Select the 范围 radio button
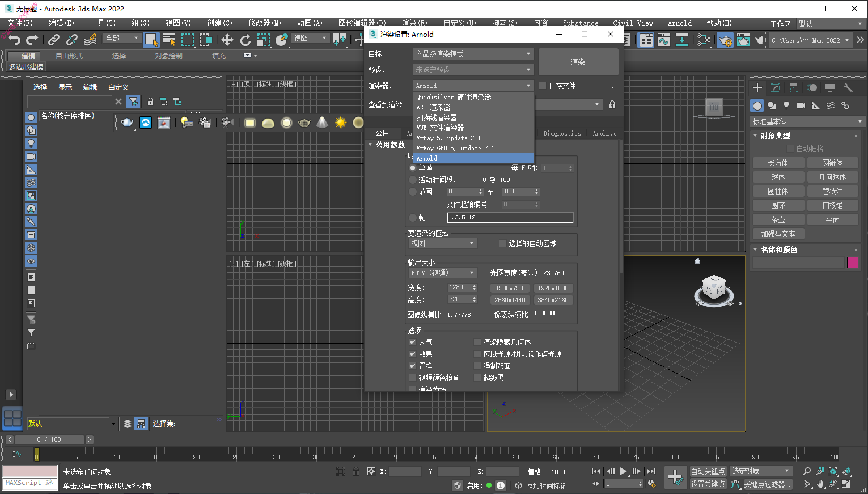 click(x=413, y=192)
